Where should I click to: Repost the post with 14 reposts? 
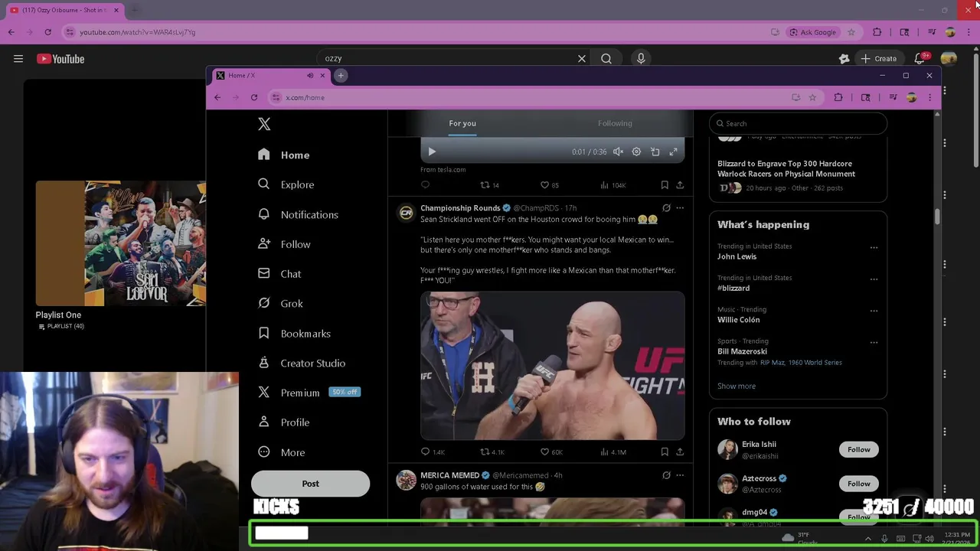489,184
